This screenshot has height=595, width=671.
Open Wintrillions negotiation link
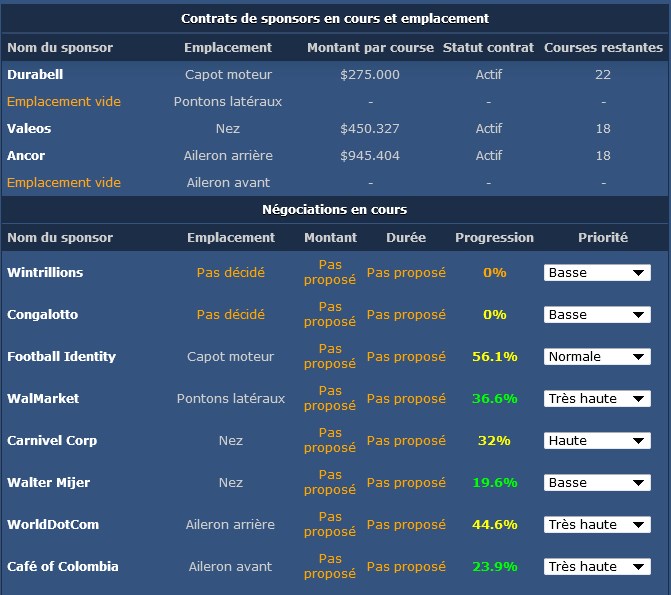pos(45,273)
